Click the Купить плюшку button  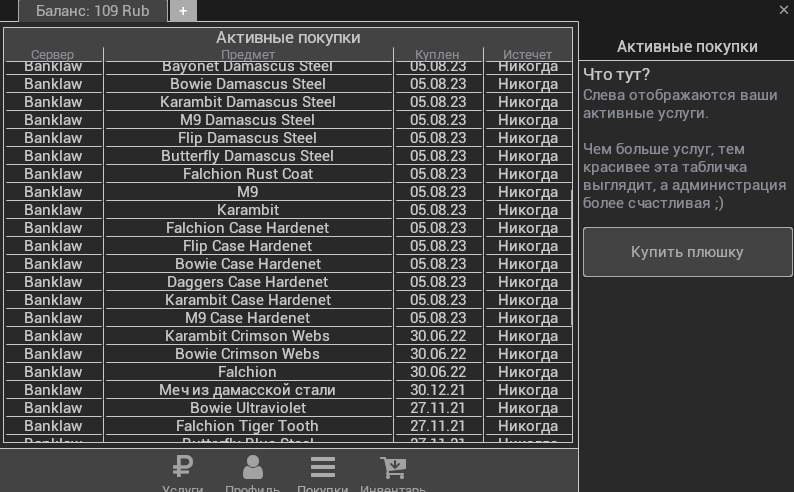(x=687, y=252)
